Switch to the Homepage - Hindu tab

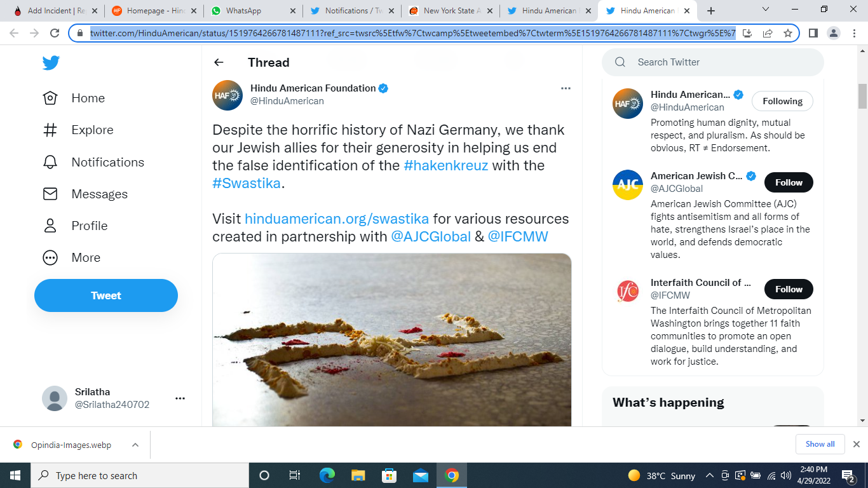155,11
